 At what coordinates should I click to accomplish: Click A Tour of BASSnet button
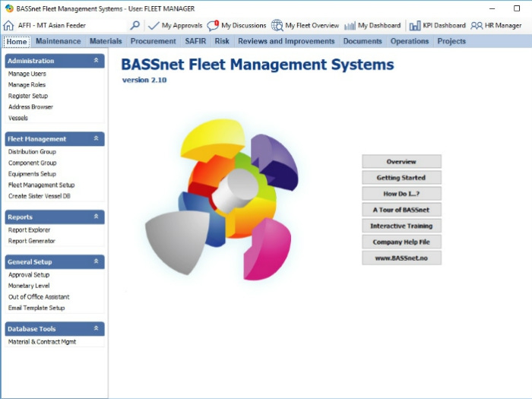tap(402, 210)
